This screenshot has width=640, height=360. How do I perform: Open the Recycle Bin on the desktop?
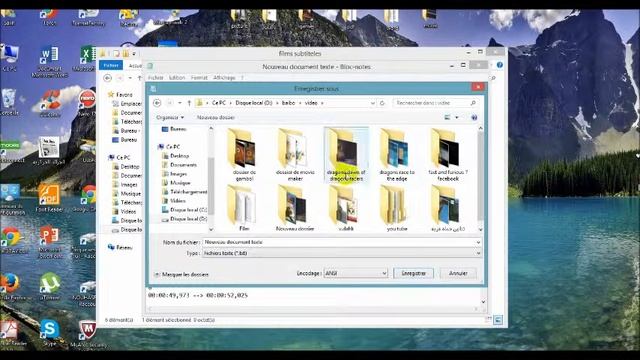(x=9, y=102)
